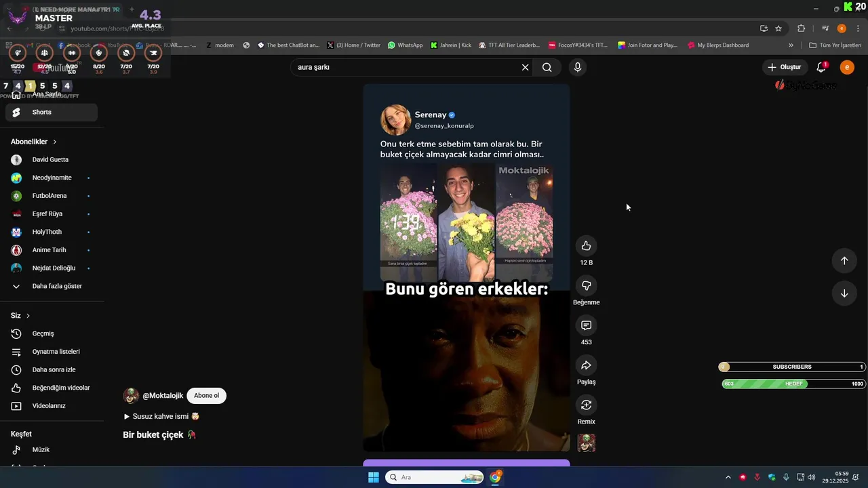
Task: Open Chrome three-dot menu
Action: [859, 28]
